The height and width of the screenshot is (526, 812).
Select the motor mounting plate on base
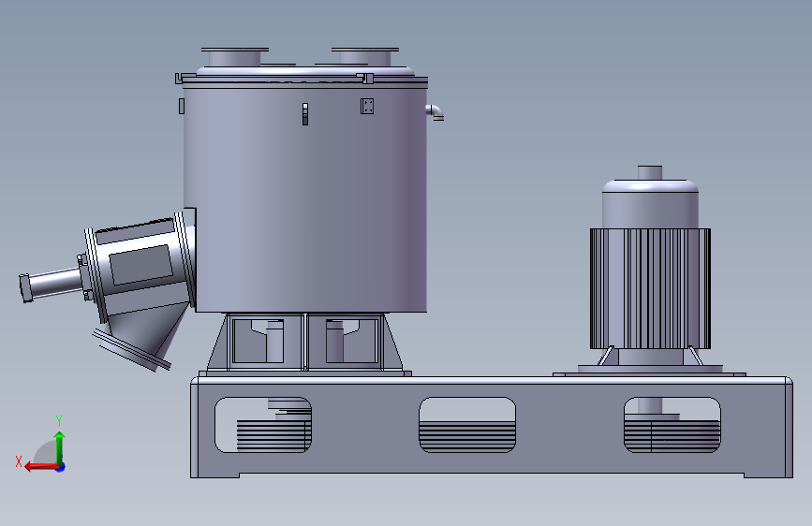(649, 373)
